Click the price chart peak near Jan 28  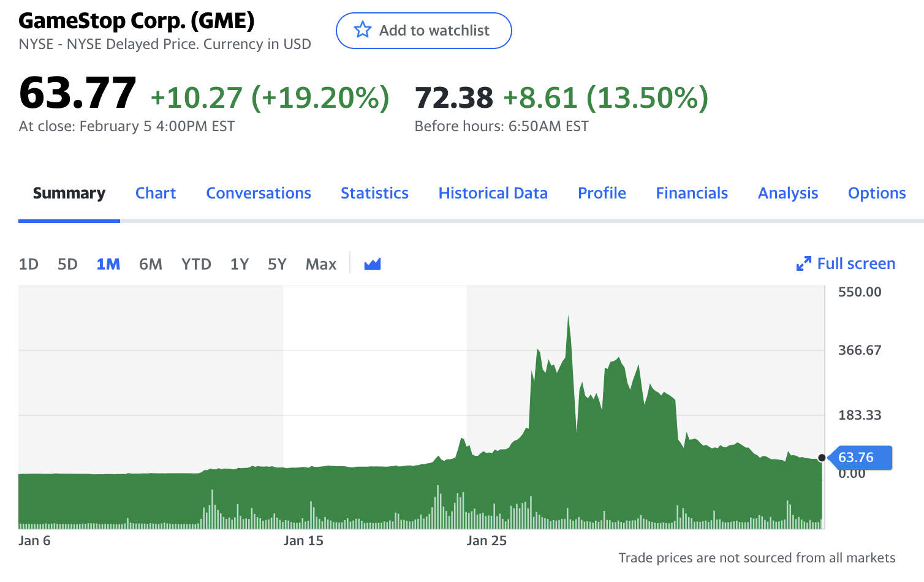tap(568, 317)
